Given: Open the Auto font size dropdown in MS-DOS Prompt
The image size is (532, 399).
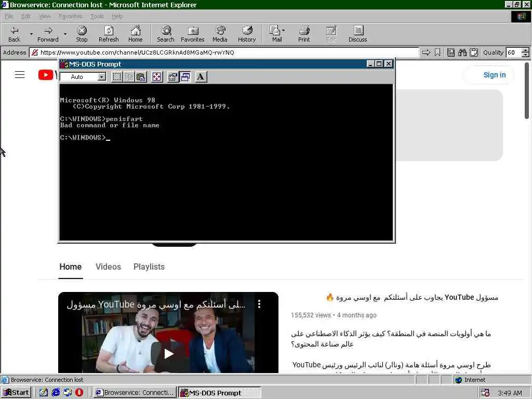Looking at the screenshot, I should pyautogui.click(x=101, y=77).
